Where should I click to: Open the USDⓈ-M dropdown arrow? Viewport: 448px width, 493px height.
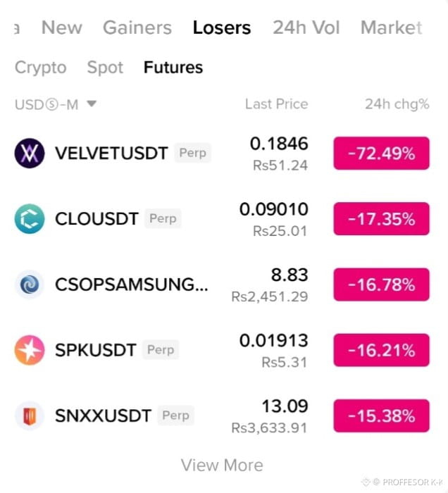[92, 104]
